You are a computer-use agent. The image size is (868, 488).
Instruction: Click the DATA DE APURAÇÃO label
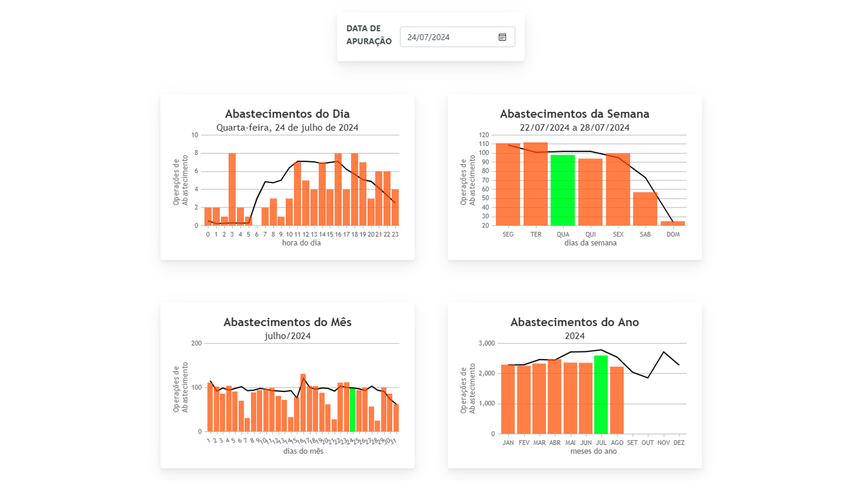(x=368, y=35)
